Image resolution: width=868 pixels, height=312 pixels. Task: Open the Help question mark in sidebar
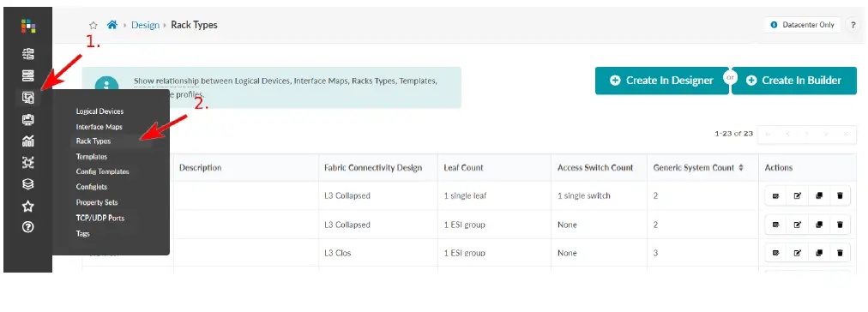coord(28,227)
